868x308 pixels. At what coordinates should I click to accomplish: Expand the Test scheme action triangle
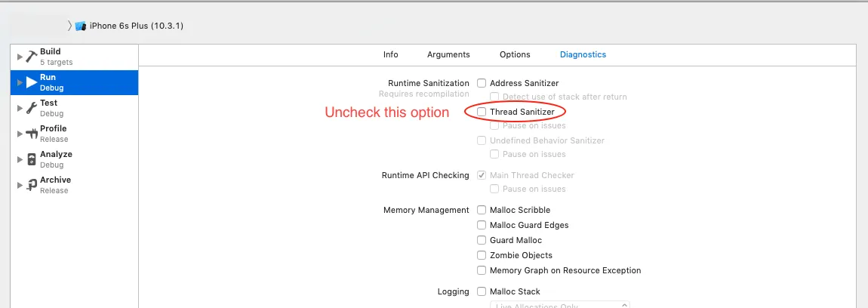pos(19,108)
